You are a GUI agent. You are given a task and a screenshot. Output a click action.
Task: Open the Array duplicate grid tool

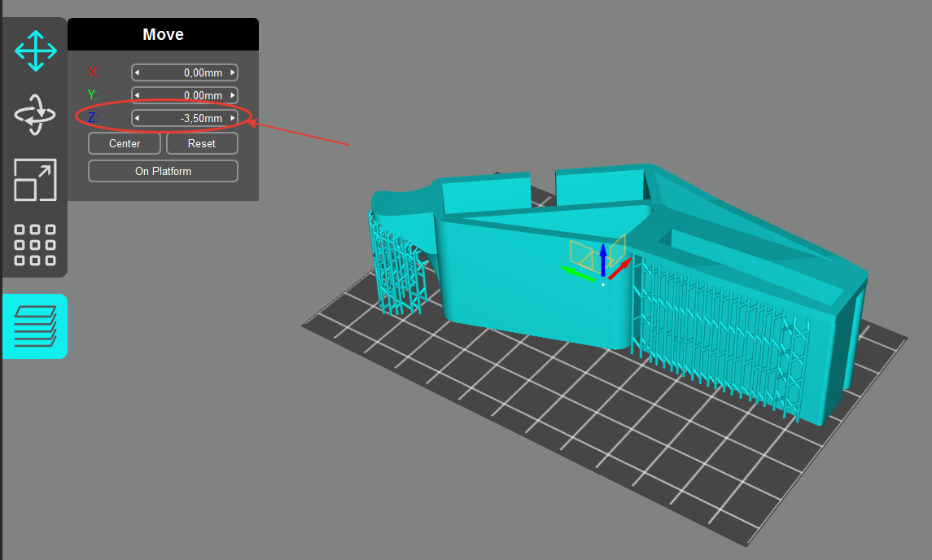click(x=35, y=244)
